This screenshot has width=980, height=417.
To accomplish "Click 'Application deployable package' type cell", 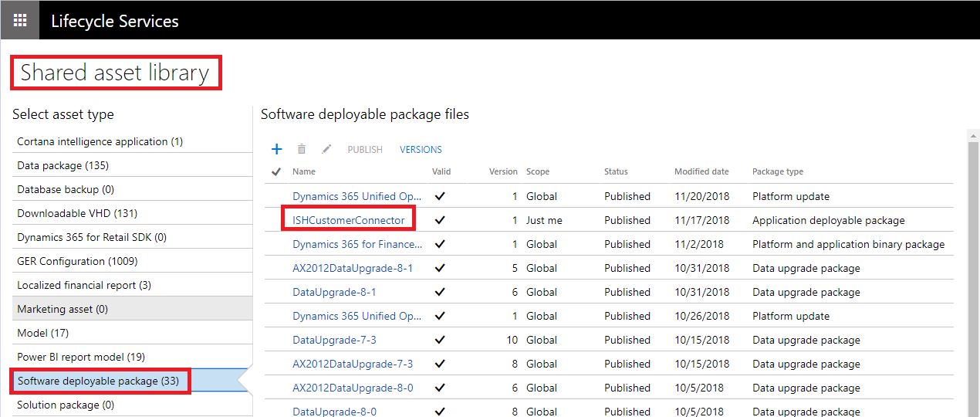I will click(829, 220).
